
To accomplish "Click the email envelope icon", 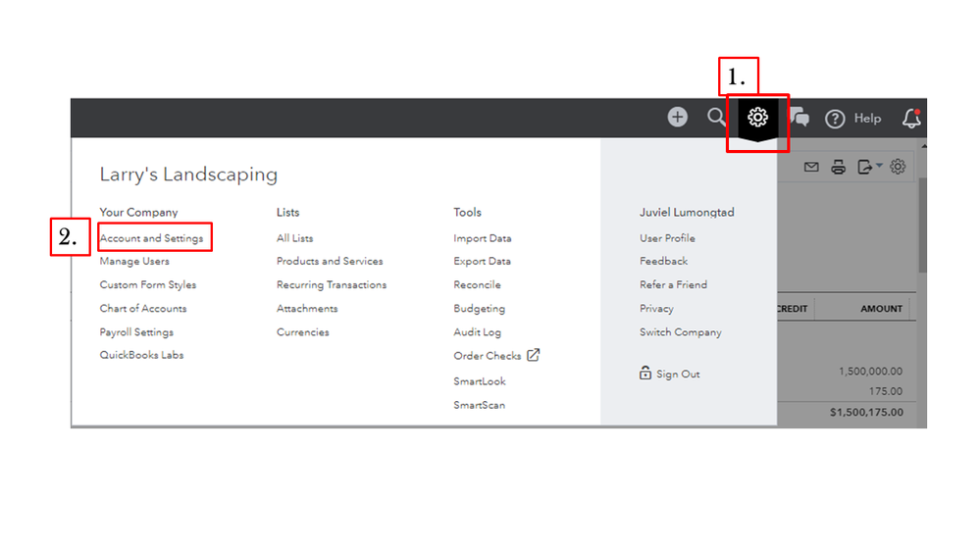I will pos(811,167).
